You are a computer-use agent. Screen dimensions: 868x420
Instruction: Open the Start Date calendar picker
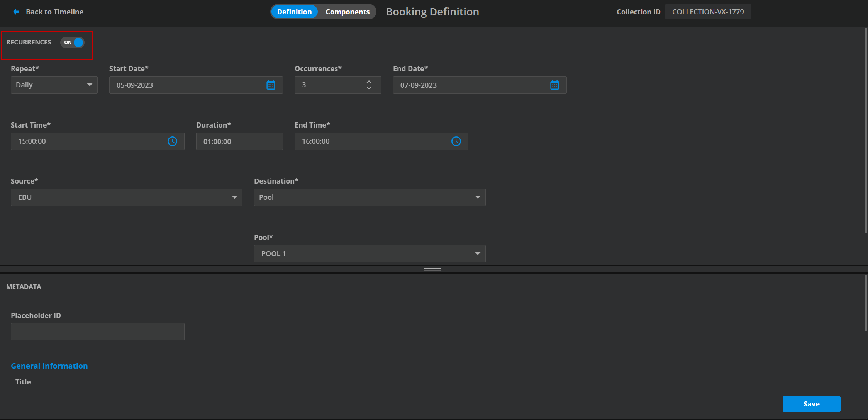(x=271, y=85)
